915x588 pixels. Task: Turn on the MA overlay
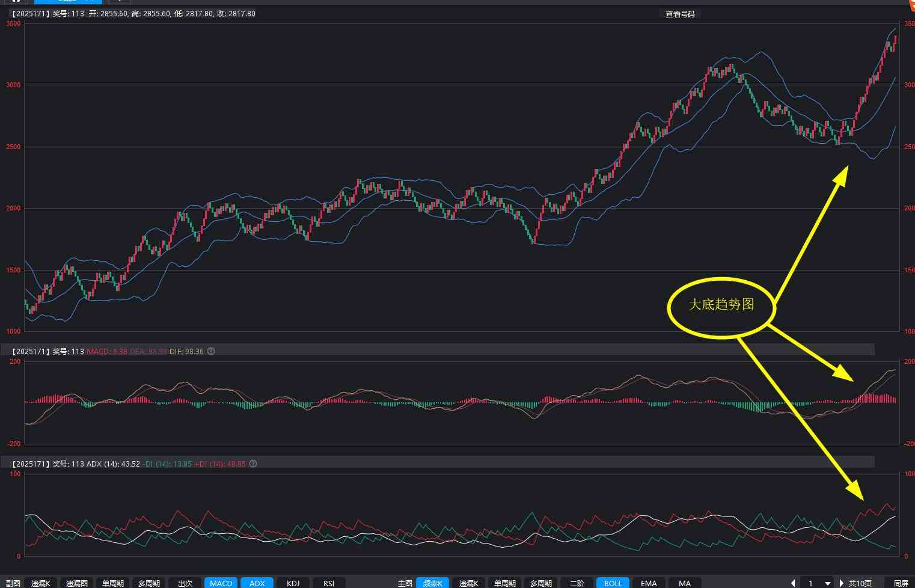click(685, 583)
